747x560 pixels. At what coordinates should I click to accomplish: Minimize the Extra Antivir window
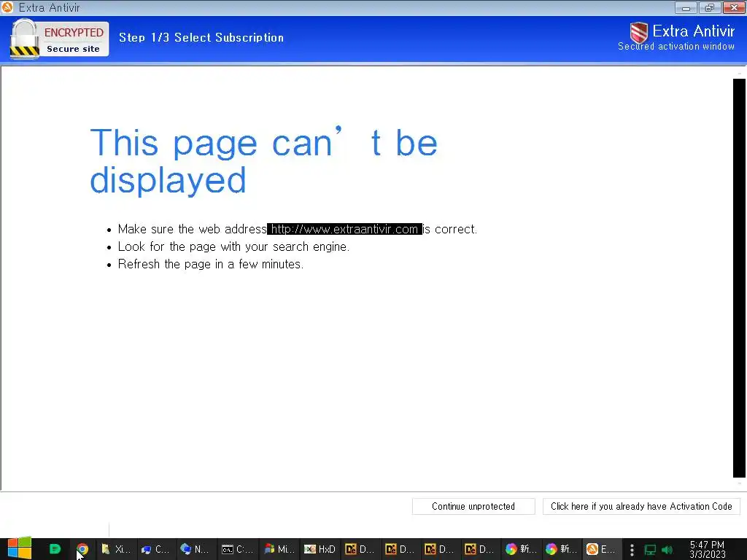[686, 7]
